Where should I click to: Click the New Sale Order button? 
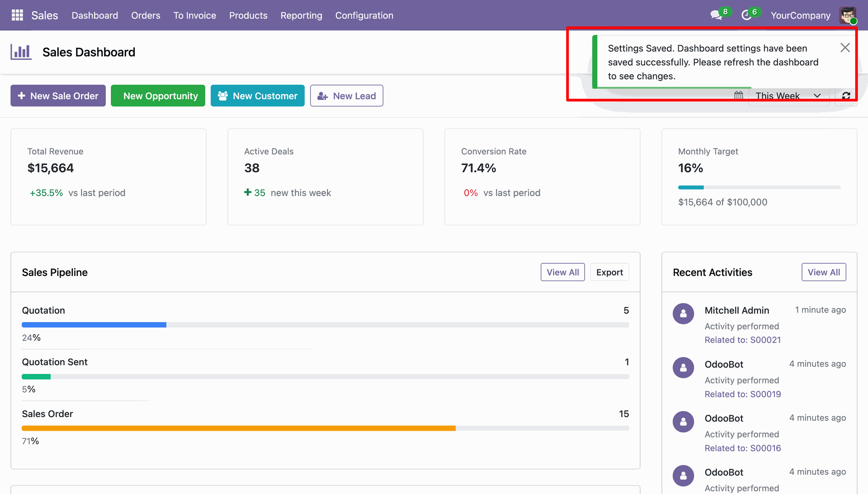58,95
